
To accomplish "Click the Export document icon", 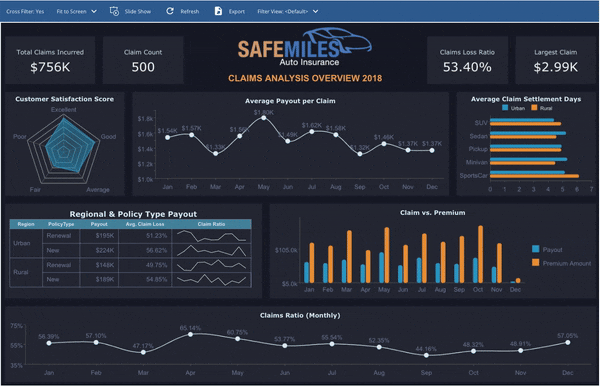I will 218,11.
